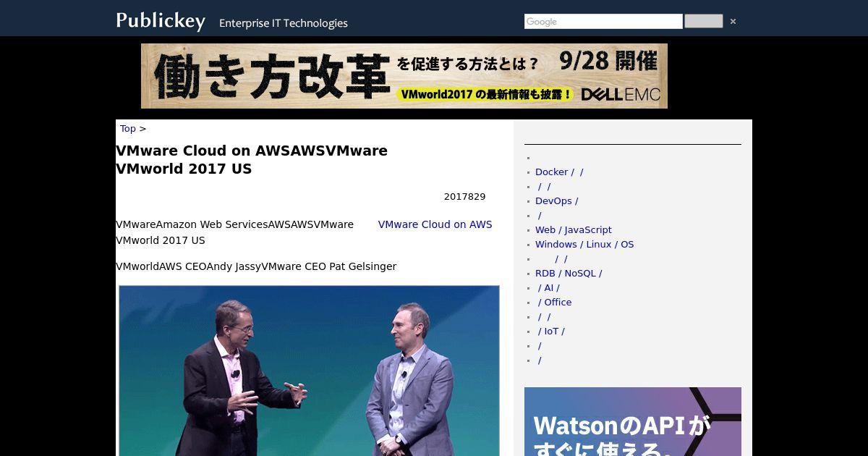Go to Top breadcrumb link
Viewport: 868px width, 456px height.
pos(128,129)
